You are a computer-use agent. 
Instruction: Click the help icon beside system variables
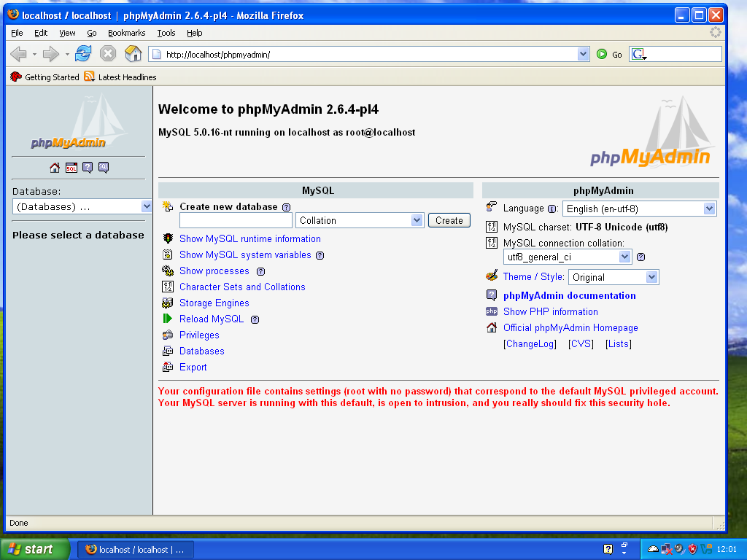pyautogui.click(x=320, y=256)
